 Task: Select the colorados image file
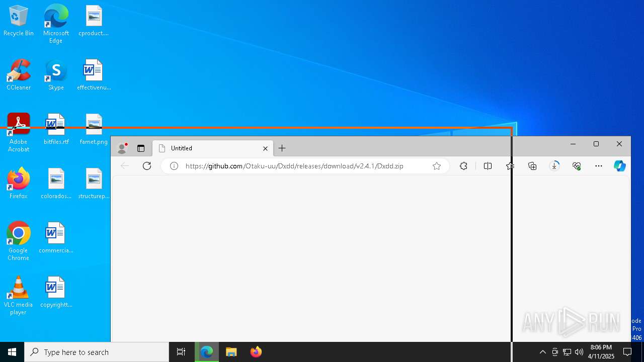click(56, 184)
